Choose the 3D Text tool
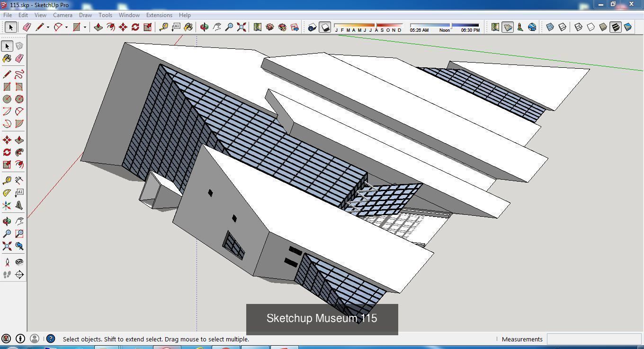Image resolution: width=644 pixels, height=349 pixels. [19, 205]
